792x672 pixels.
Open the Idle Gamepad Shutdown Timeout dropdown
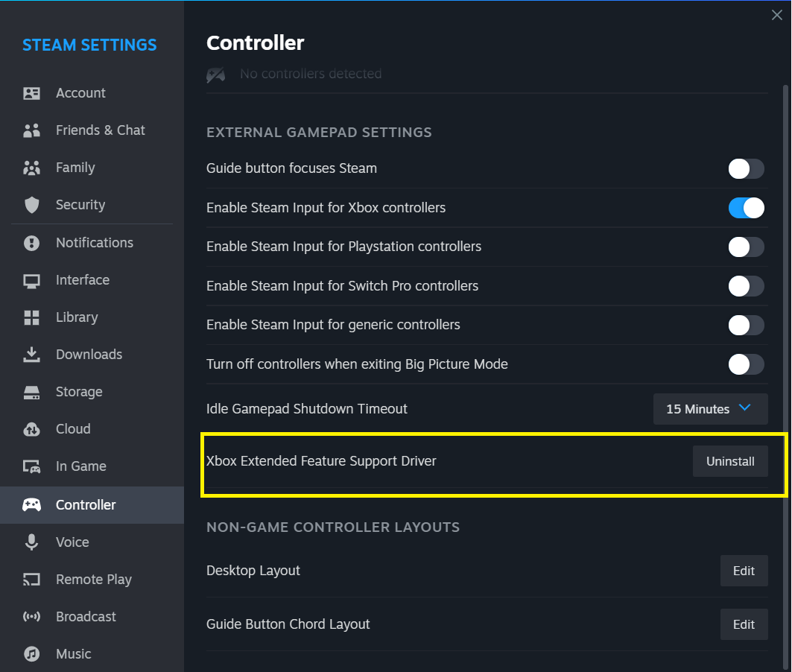(x=710, y=409)
